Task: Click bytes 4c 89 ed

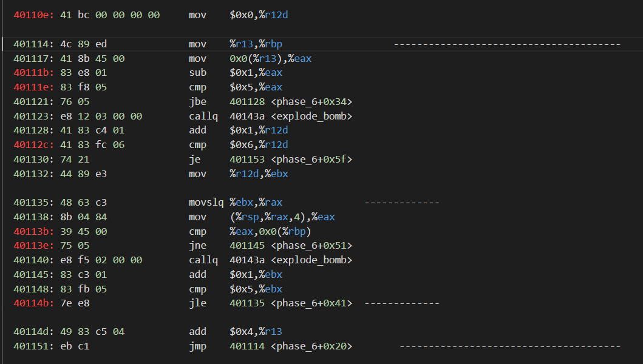Action: [84, 44]
